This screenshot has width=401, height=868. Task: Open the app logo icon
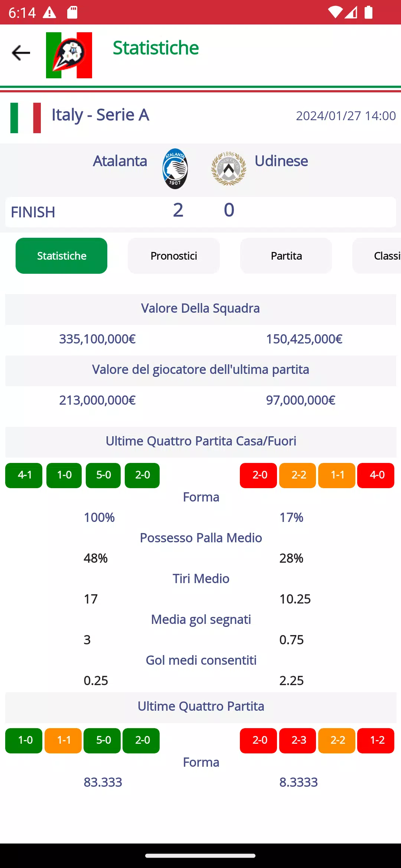pos(69,54)
